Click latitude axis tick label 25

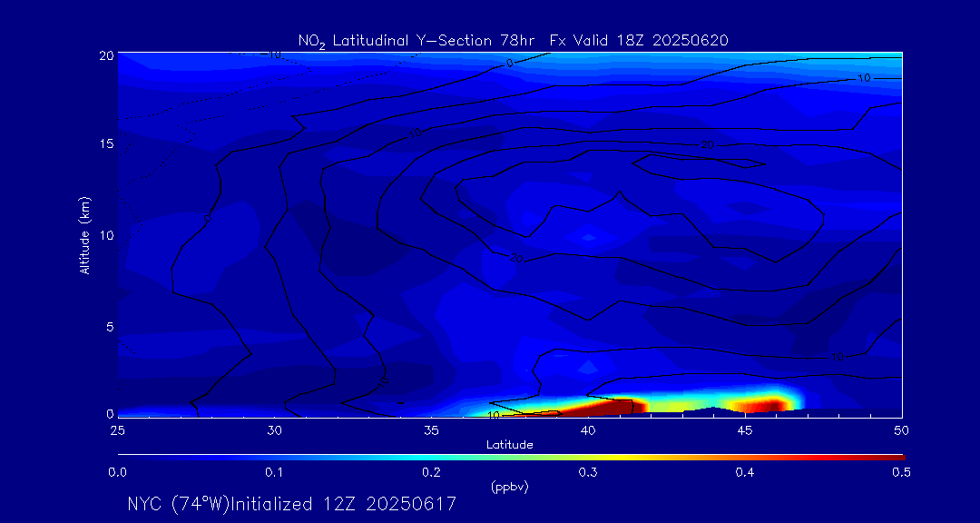click(117, 429)
